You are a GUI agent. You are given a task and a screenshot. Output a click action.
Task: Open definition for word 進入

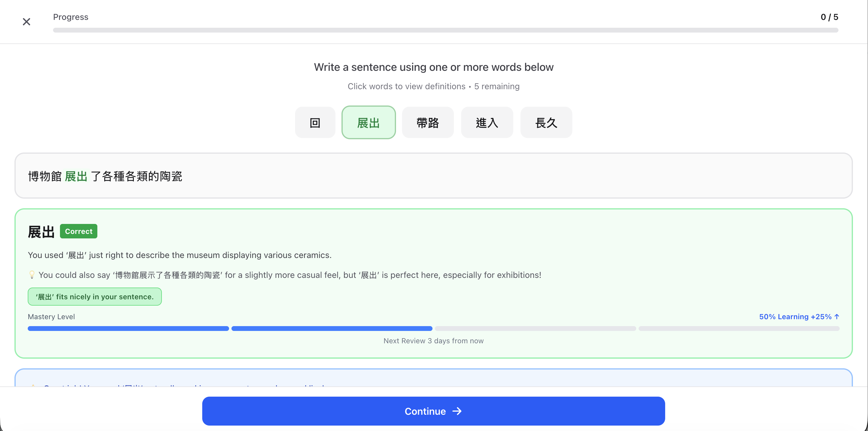coord(486,123)
